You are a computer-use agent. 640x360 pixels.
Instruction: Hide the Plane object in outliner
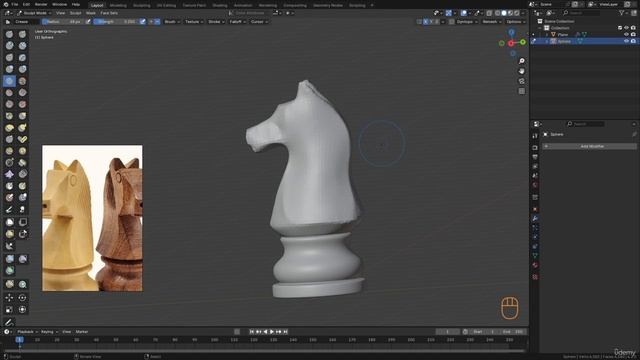pos(627,35)
